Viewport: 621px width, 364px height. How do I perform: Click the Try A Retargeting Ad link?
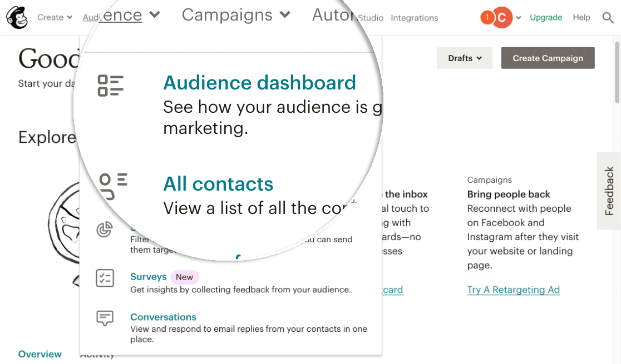click(513, 290)
